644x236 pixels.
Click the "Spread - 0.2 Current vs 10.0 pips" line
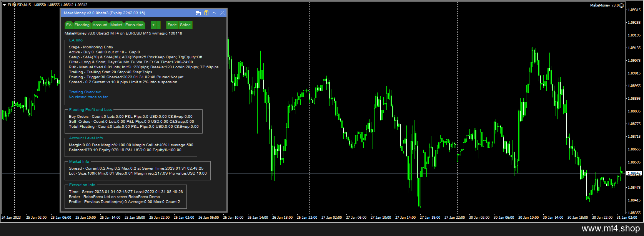[123, 82]
